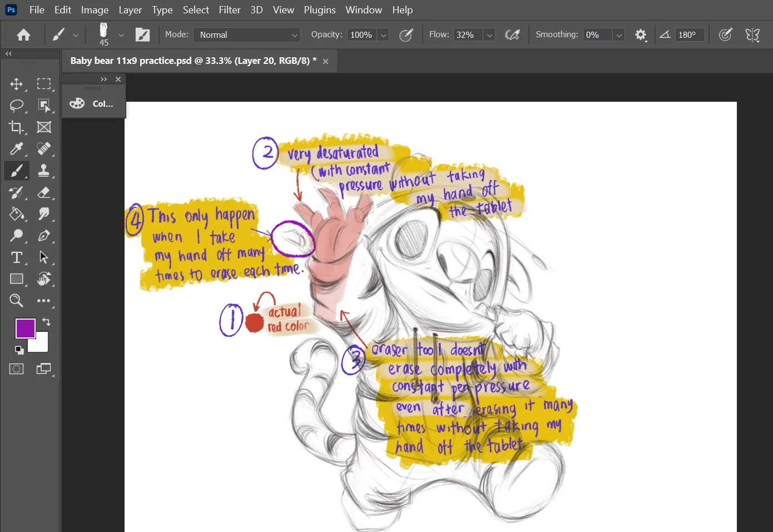Open the Edit menu
The image size is (773, 532).
pyautogui.click(x=63, y=10)
